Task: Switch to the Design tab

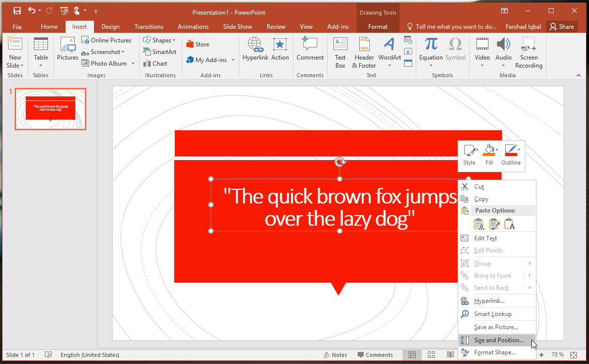Action: click(110, 27)
